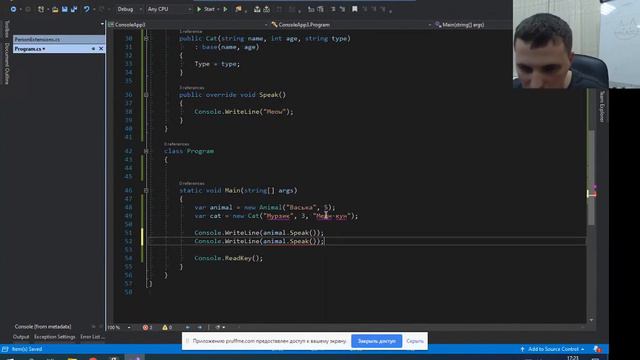Click the error count icon below editor
The image size is (640, 360).
coord(147,327)
